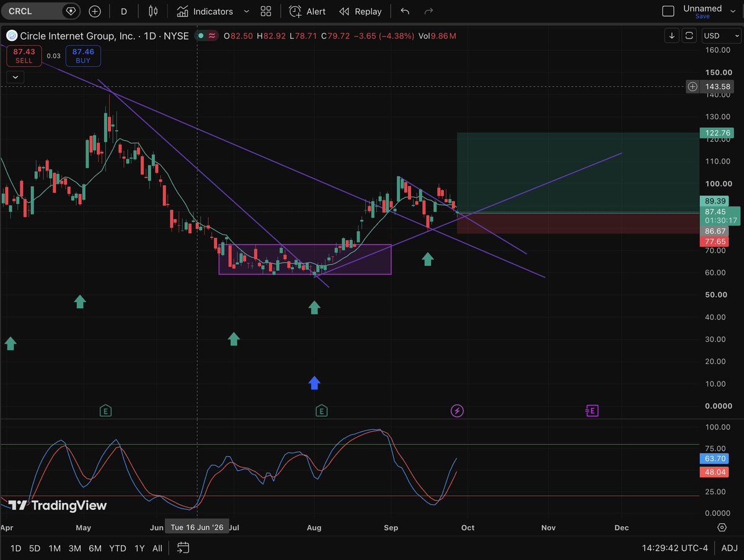Collapse the legend with the chevron button

(15, 78)
